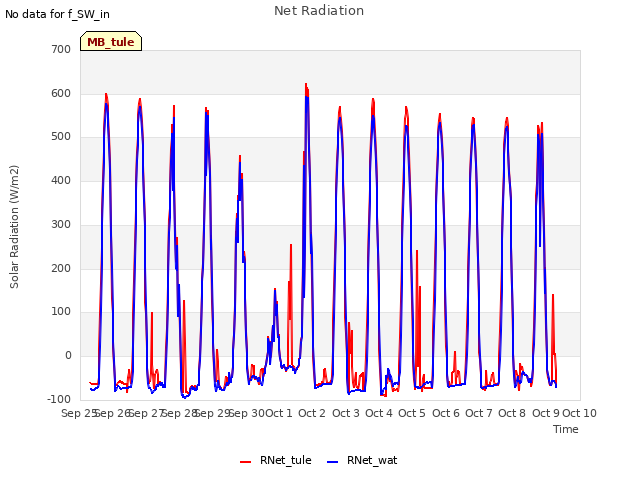Click the 100 y-axis tick label
This screenshot has width=640, height=480.
61,312
